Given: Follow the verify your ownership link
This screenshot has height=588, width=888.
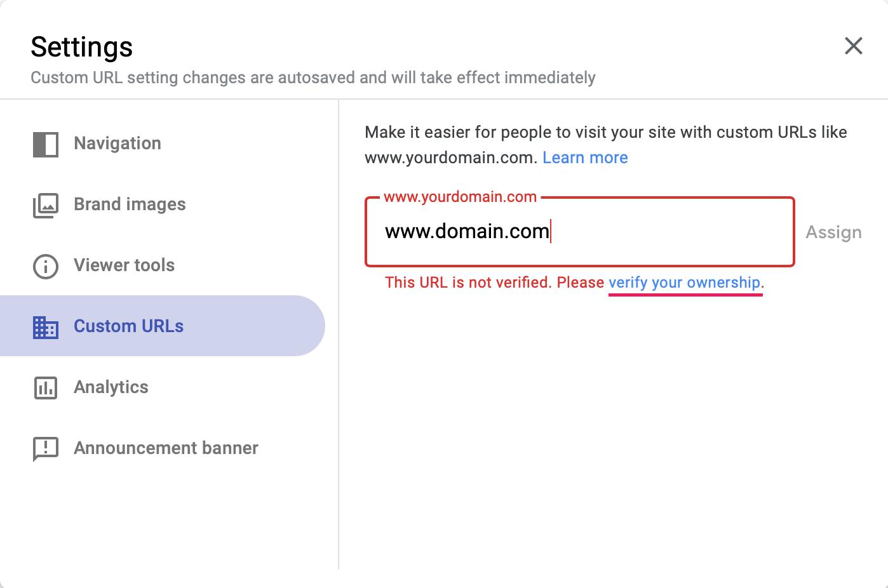Looking at the screenshot, I should click(684, 283).
